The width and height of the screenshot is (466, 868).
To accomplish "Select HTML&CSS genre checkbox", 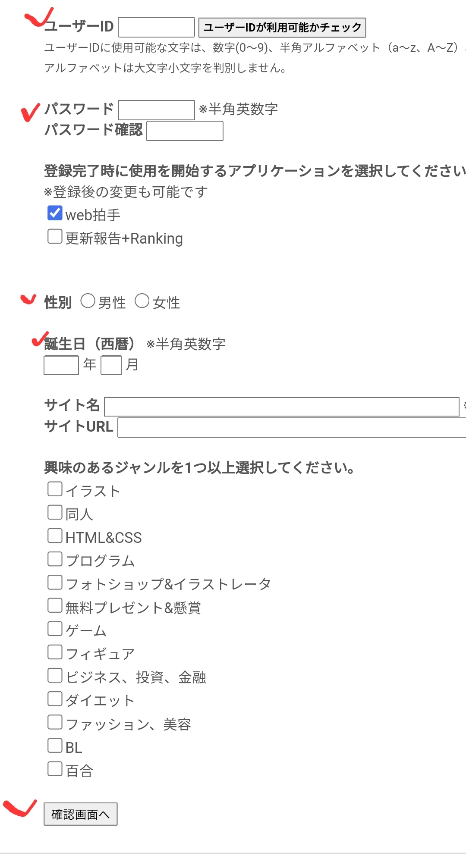I will [x=55, y=536].
